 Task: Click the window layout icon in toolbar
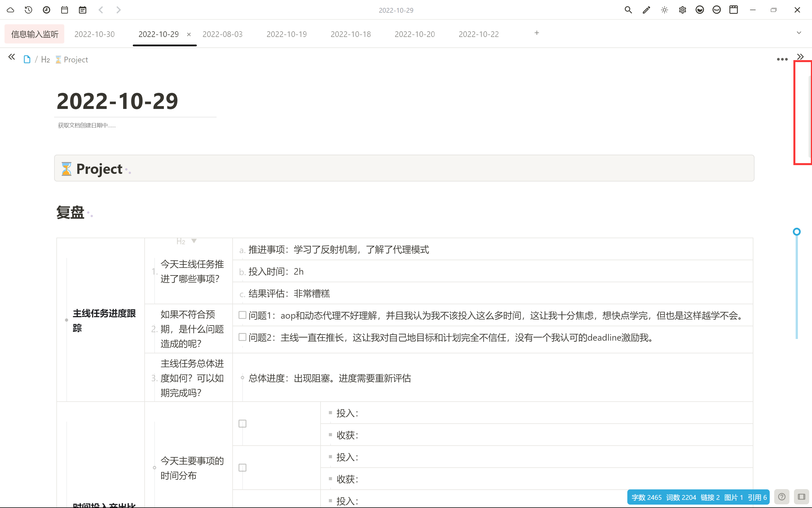(x=734, y=10)
